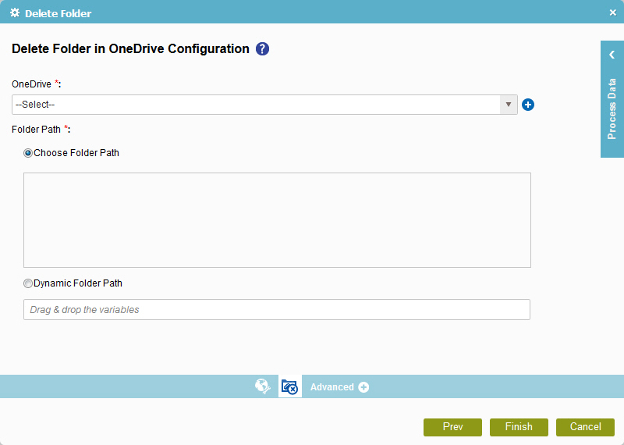Expand Process Data panel with chevron arrow
The height and width of the screenshot is (445, 624).
tap(612, 55)
